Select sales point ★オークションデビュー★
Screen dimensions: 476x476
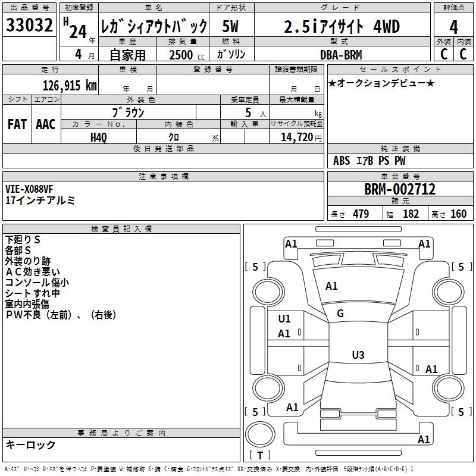(381, 83)
